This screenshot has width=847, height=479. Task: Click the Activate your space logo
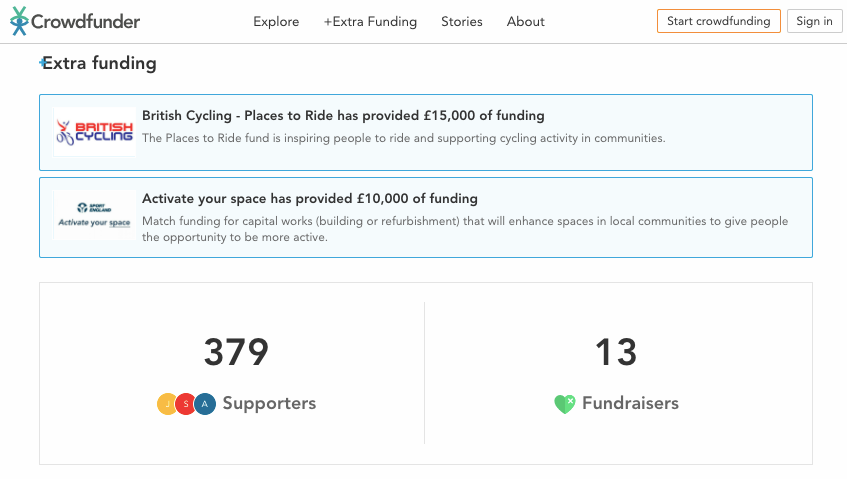coord(95,215)
